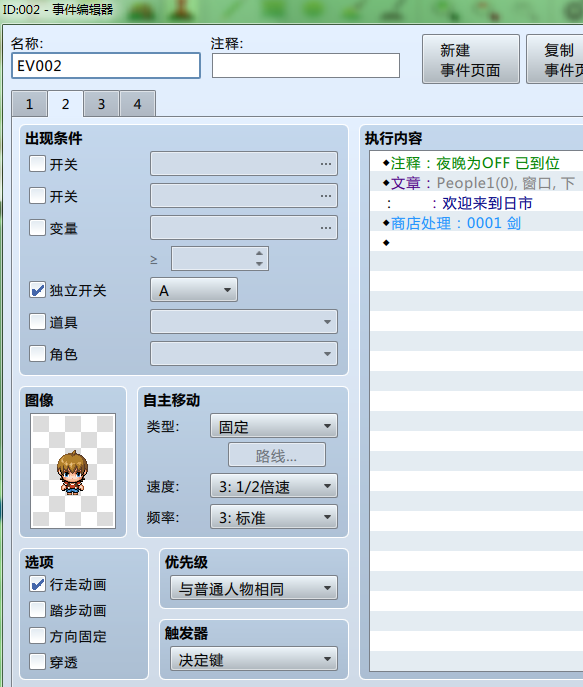The image size is (583, 687).
Task: Open the 触发器 dropdown showing 决定键
Action: [x=254, y=659]
